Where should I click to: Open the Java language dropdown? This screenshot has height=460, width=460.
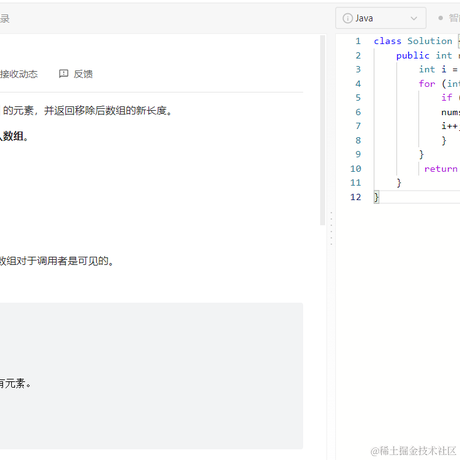380,18
